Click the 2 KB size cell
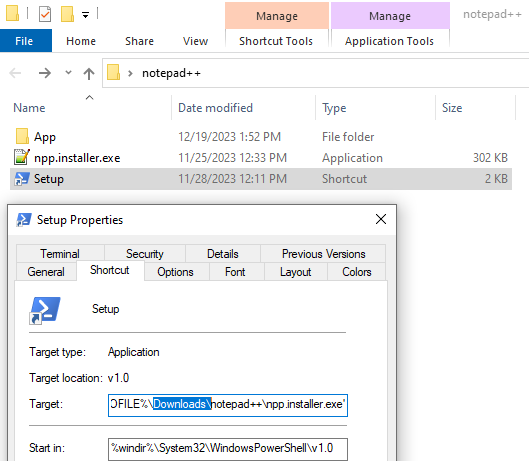The image size is (529, 461). click(496, 179)
